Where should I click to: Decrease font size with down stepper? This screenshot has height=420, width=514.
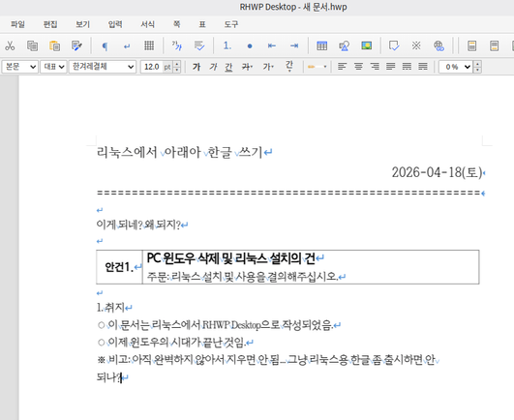click(x=177, y=70)
